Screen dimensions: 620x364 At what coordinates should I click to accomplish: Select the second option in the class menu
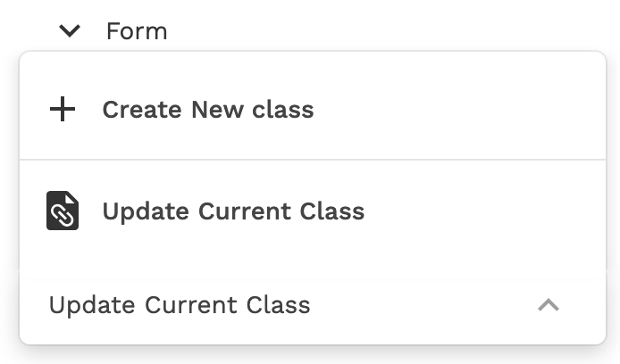(233, 211)
